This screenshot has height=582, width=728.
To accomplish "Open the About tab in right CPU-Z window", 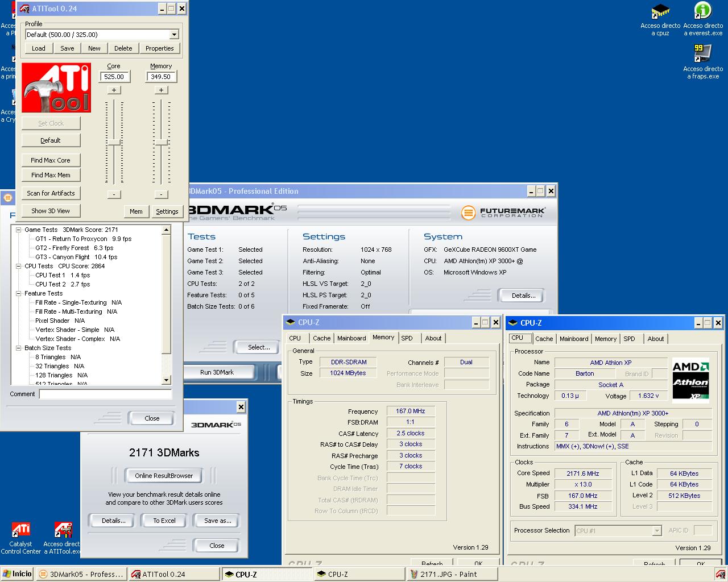I will point(656,339).
